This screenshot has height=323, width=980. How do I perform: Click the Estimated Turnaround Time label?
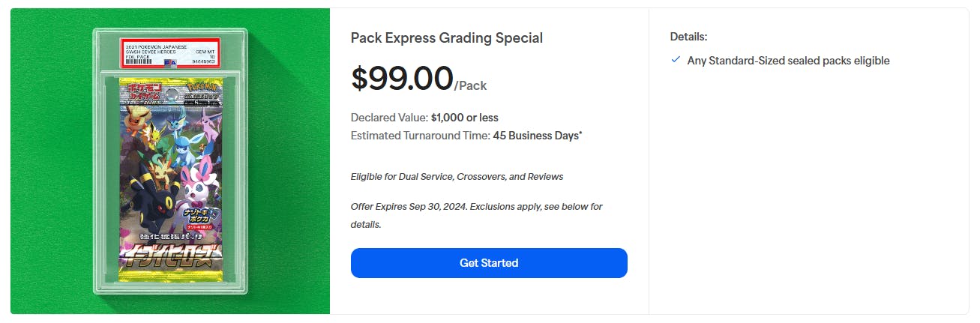(x=420, y=136)
